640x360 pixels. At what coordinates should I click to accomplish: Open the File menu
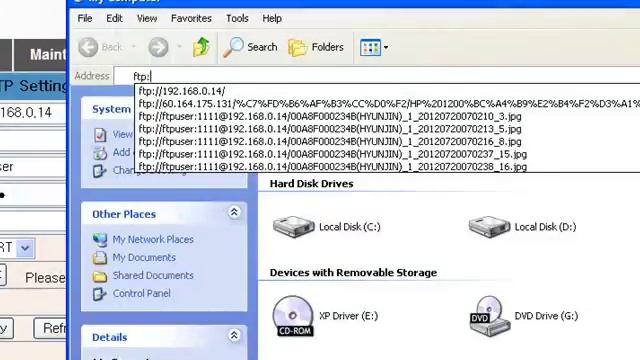click(85, 18)
